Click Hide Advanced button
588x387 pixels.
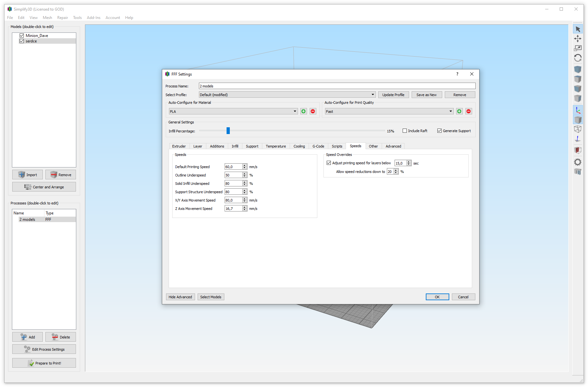click(180, 297)
